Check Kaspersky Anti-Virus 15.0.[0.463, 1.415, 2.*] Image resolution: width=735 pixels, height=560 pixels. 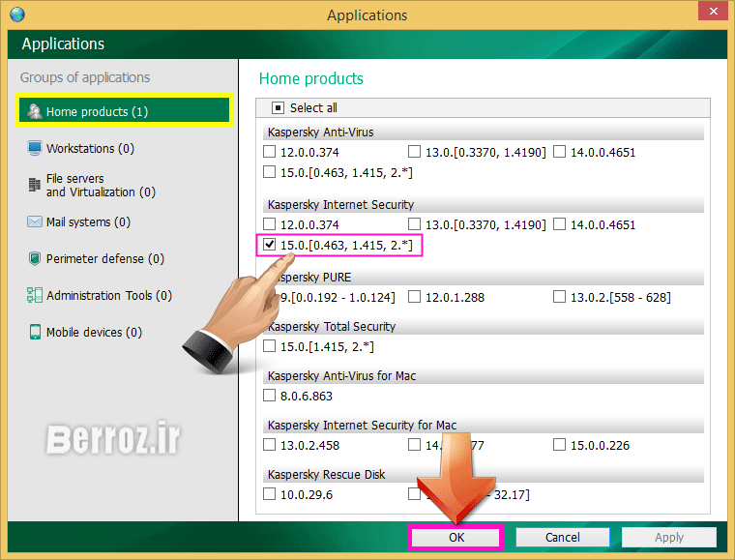point(269,172)
